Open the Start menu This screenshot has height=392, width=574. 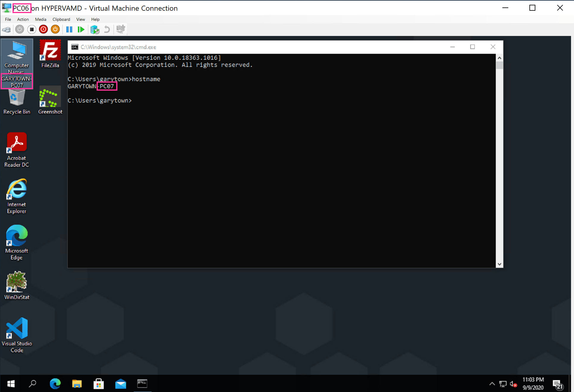tap(11, 384)
